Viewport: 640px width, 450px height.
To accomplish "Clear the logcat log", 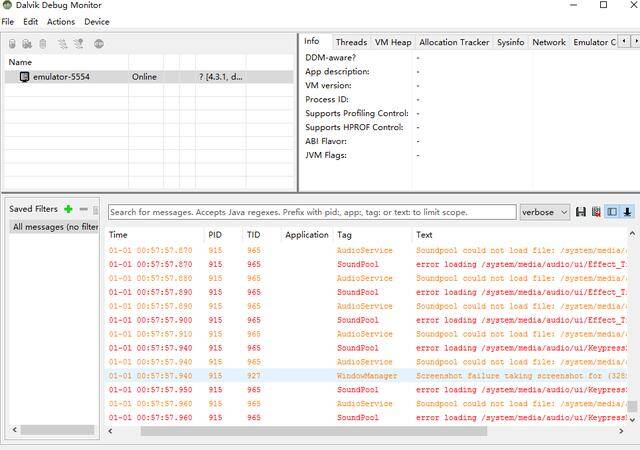I will tap(596, 212).
